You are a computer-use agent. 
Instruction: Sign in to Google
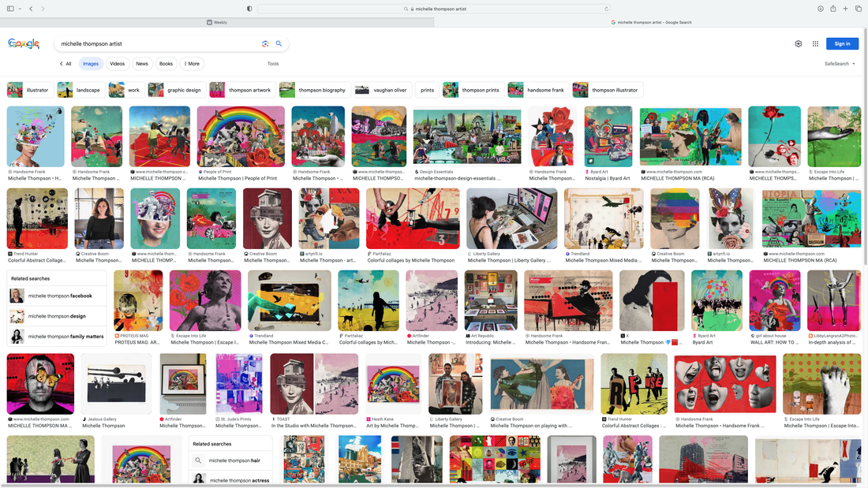pyautogui.click(x=842, y=43)
